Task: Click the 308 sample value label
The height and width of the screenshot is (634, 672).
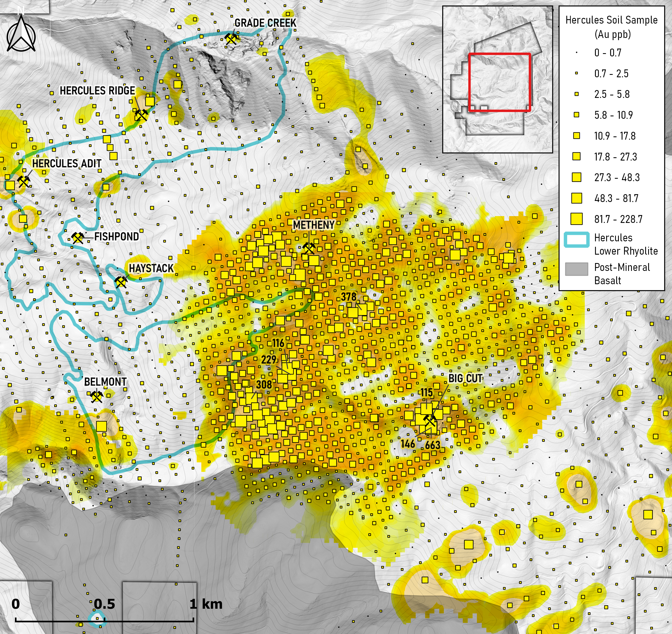Action: (x=264, y=384)
